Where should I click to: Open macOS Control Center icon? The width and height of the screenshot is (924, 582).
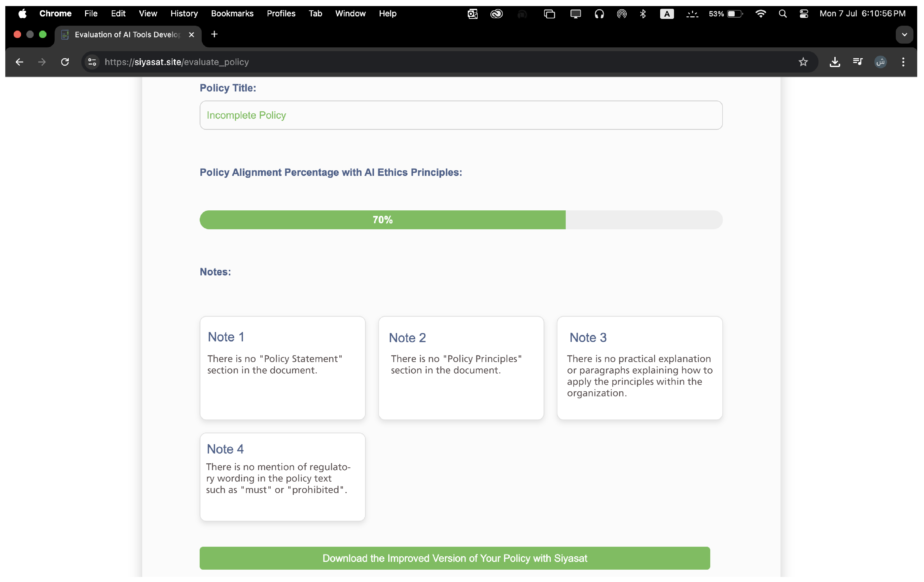803,14
